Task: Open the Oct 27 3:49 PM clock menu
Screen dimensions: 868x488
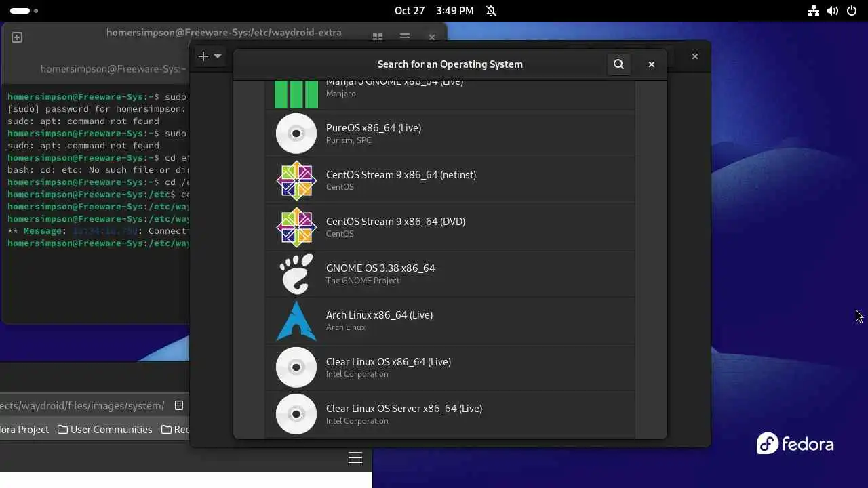Action: (434, 11)
